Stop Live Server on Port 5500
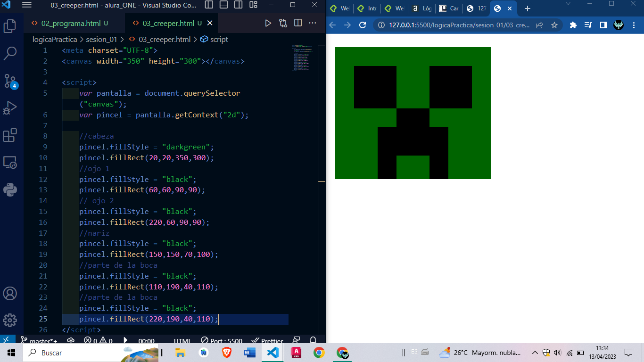Viewport: 644px width, 362px height. (x=221, y=341)
